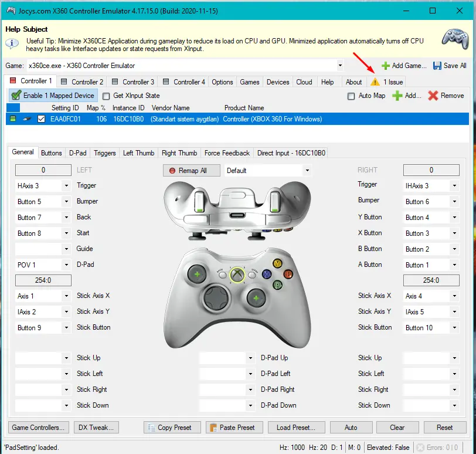Click the yellow Y button on controller image

click(x=277, y=263)
